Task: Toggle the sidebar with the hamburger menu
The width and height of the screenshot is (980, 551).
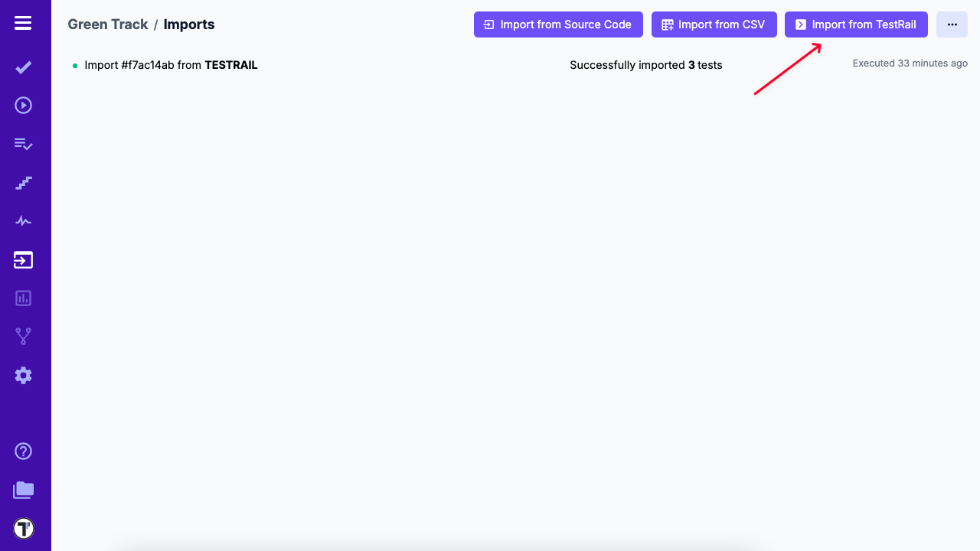Action: pos(23,23)
